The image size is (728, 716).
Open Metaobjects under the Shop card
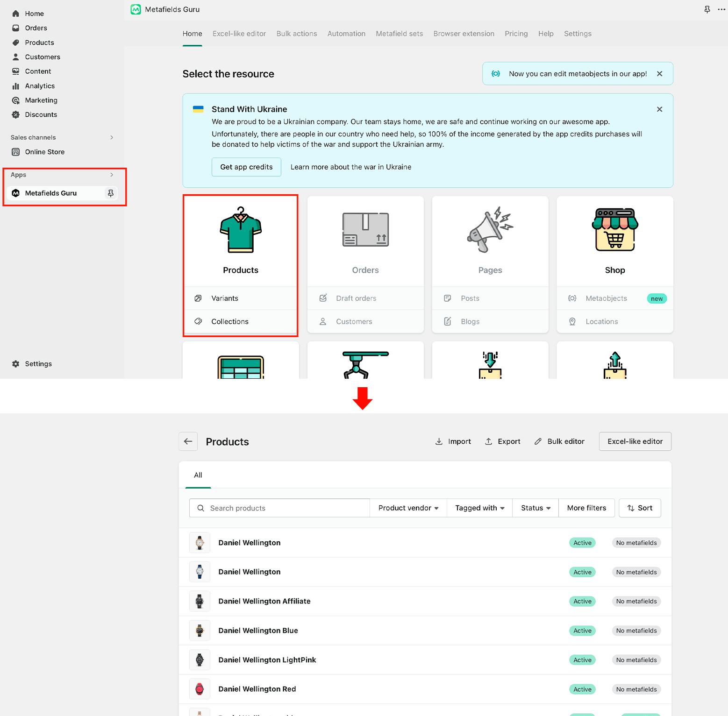coord(615,298)
